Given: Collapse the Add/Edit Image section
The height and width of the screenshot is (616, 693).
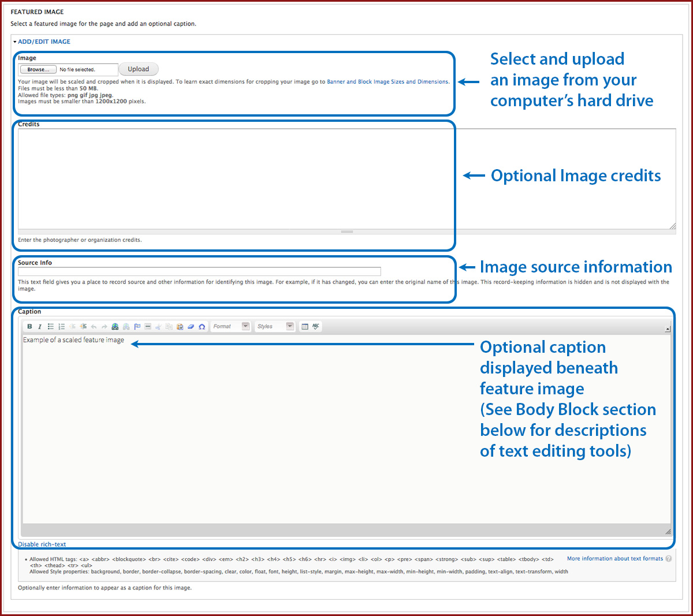Looking at the screenshot, I should coord(44,42).
